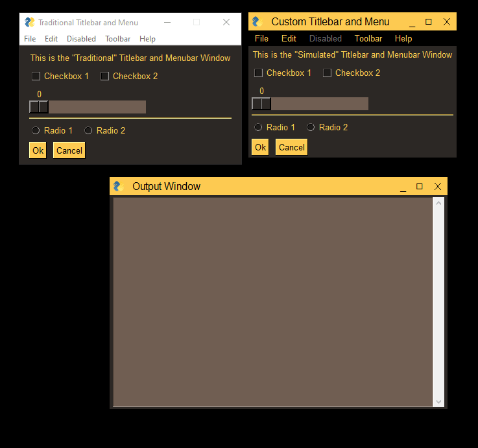
Task: Expand Edit menu in Custom window
Action: tap(289, 39)
